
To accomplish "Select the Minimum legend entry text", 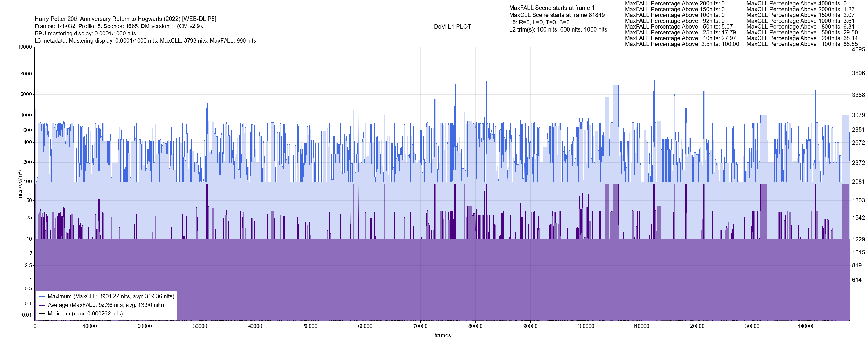I will point(85,314).
